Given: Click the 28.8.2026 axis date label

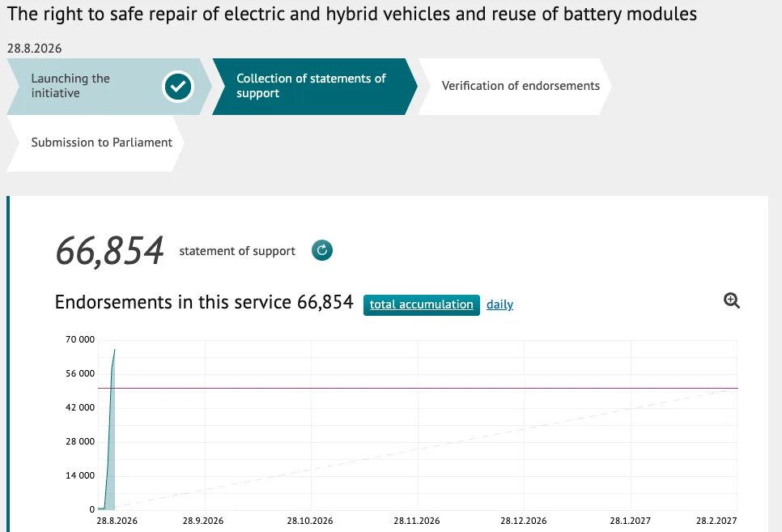Looking at the screenshot, I should point(117,521).
